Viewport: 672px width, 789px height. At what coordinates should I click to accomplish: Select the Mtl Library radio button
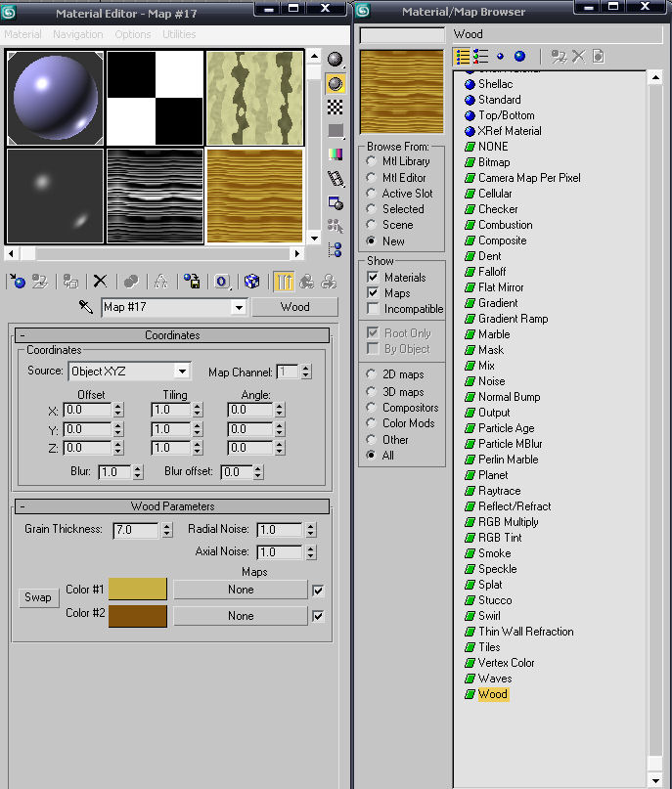(372, 161)
